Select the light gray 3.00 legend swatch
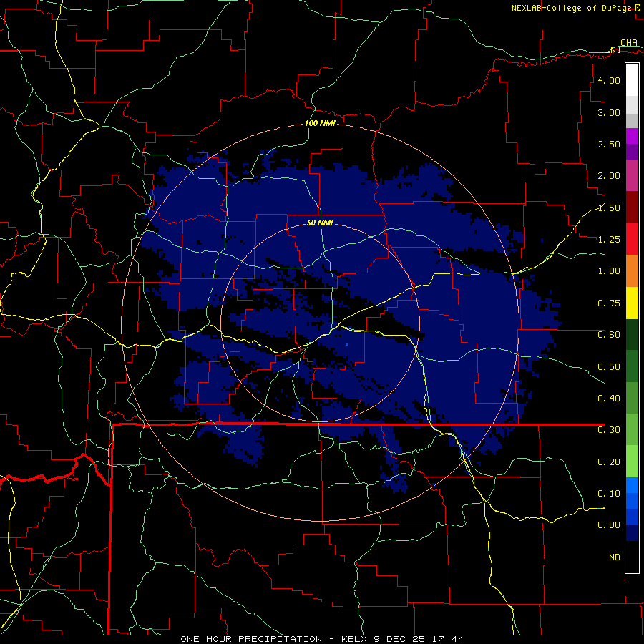644x644 pixels. (x=632, y=104)
